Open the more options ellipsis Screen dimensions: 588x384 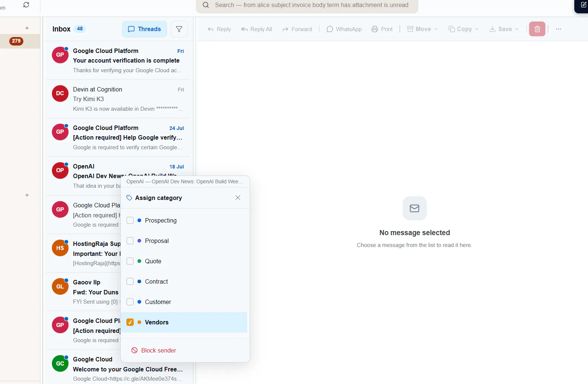(x=558, y=29)
